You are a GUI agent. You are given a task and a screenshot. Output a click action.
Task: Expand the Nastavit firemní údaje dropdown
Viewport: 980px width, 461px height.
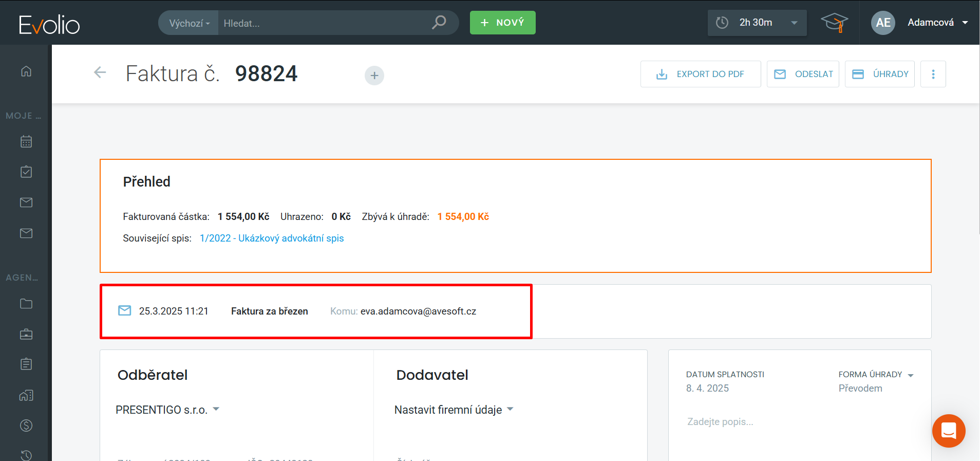point(454,410)
